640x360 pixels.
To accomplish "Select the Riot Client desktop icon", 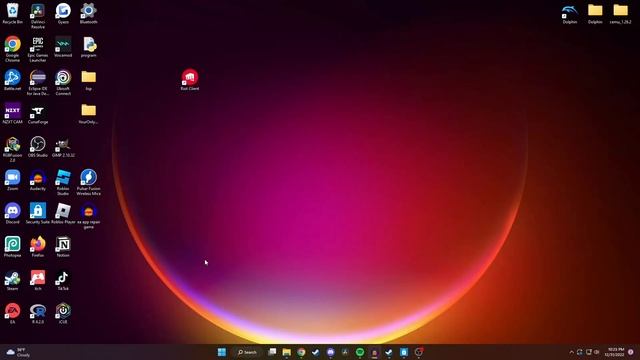I will 190,80.
